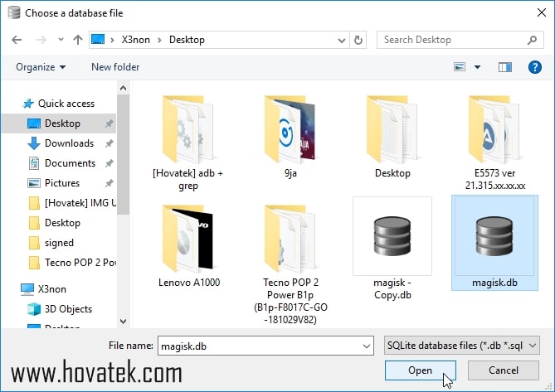
Task: Go back with the back arrow
Action: 17,40
